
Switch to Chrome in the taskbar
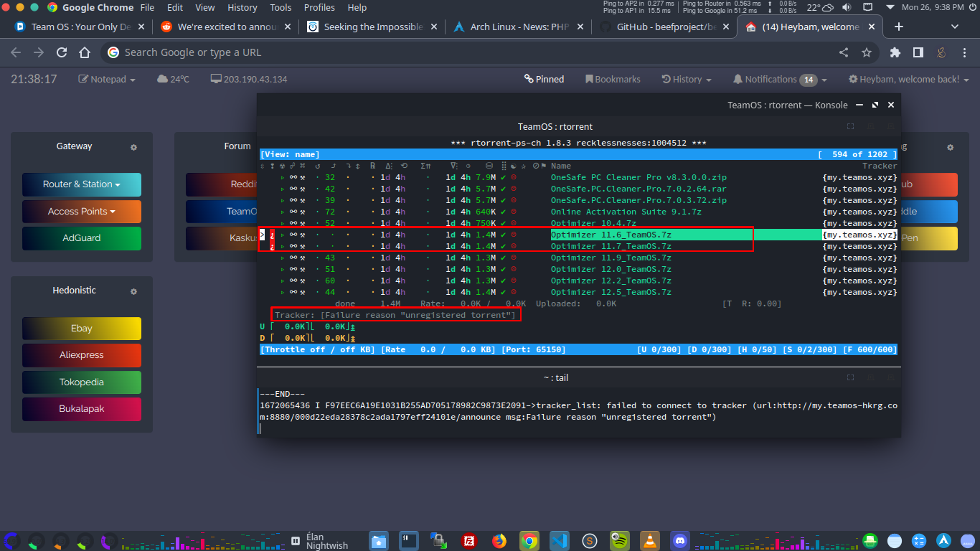529,541
